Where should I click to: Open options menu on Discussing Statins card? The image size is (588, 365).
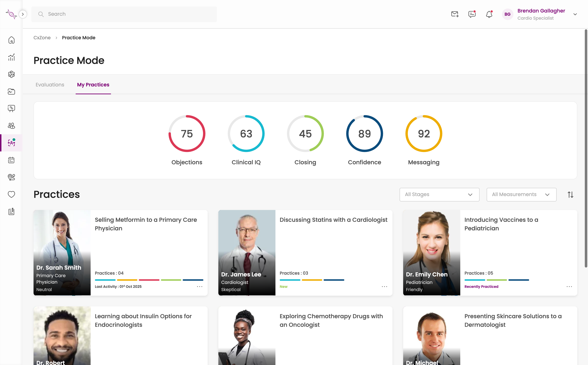pos(384,287)
